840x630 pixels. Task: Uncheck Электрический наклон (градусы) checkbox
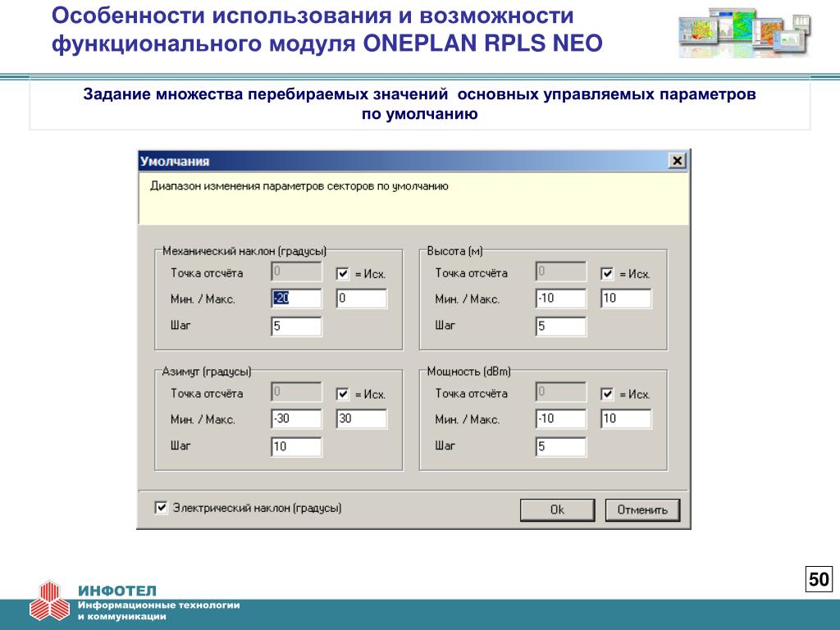(x=161, y=507)
